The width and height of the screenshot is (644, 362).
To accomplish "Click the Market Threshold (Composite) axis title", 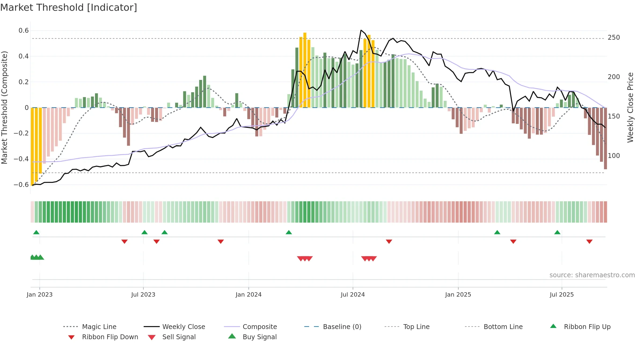I will click(x=4, y=108).
